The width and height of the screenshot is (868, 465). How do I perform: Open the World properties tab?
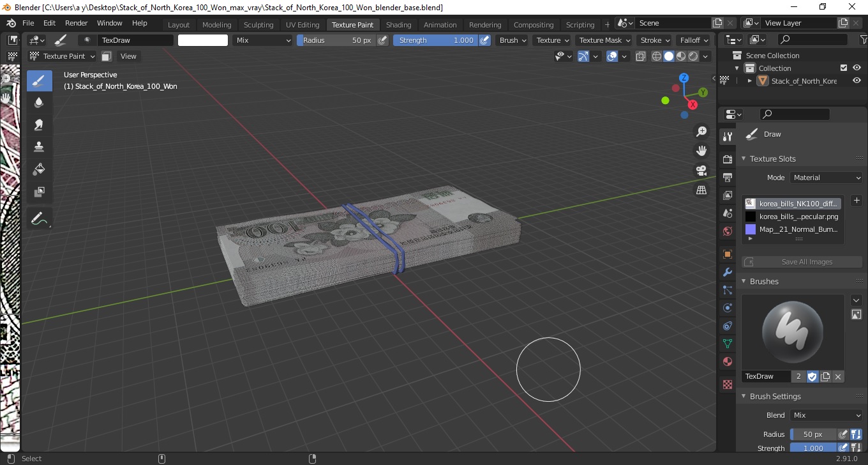727,231
